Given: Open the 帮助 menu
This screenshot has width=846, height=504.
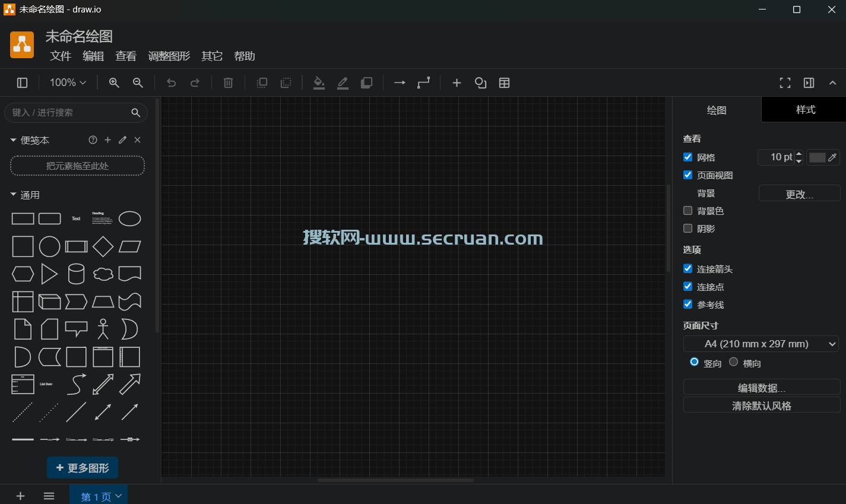Looking at the screenshot, I should [x=245, y=56].
